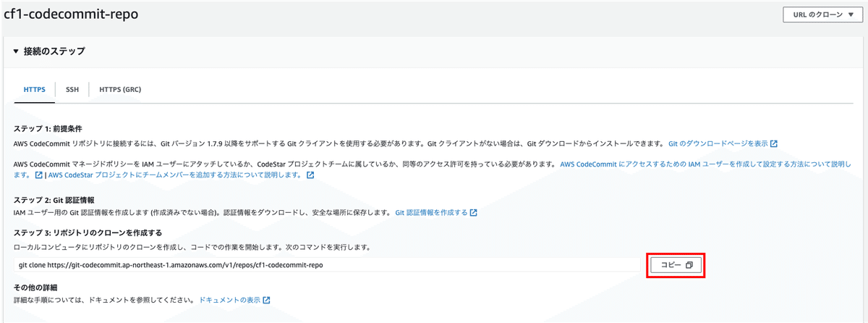Click the external-link icon after Git のダウンロードページを表示
868x323 pixels.
[773, 144]
